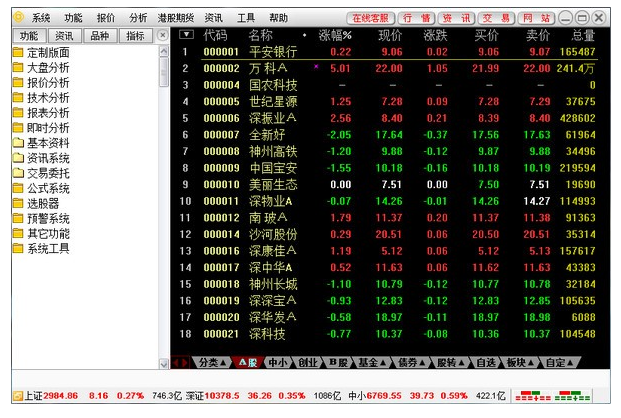621x418 pixels.
Task: Click the sidebar scrollbar thumb
Action: click(x=164, y=72)
